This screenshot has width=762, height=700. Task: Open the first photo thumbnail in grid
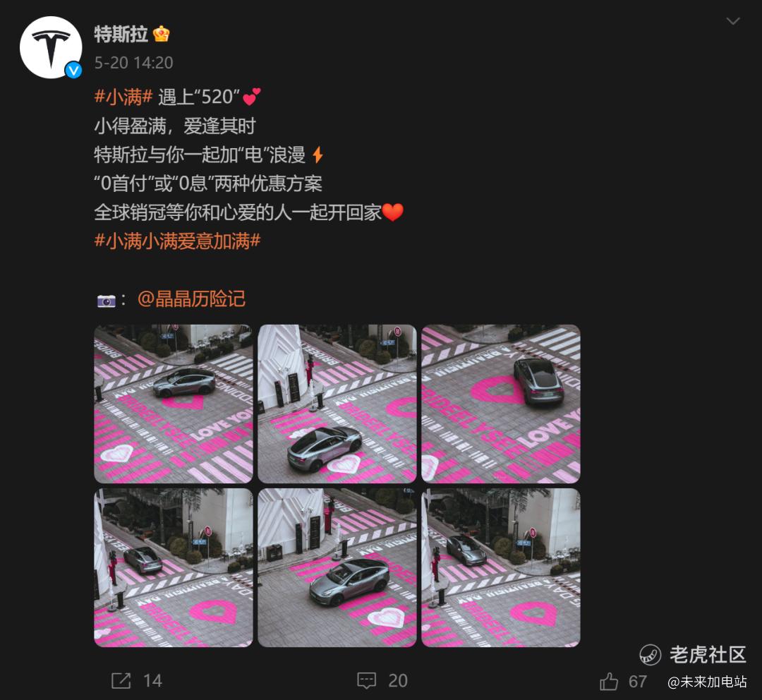[x=174, y=404]
